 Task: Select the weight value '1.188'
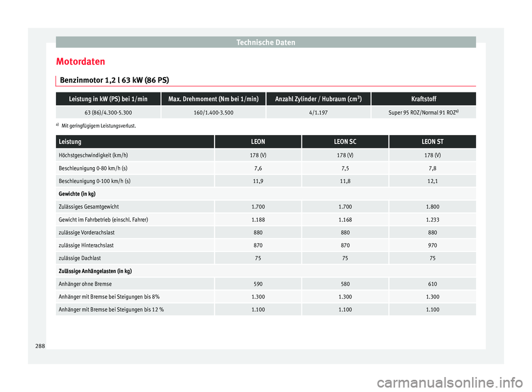click(258, 220)
